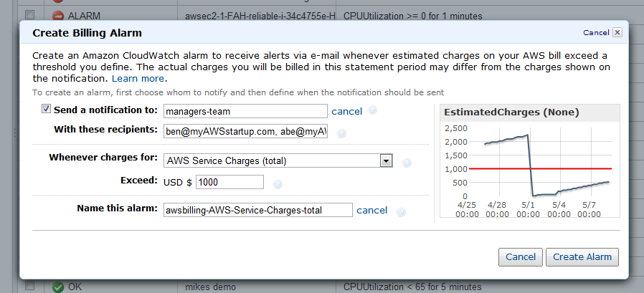Click help icon next to Exceed amount
The image size is (644, 293).
[278, 184]
